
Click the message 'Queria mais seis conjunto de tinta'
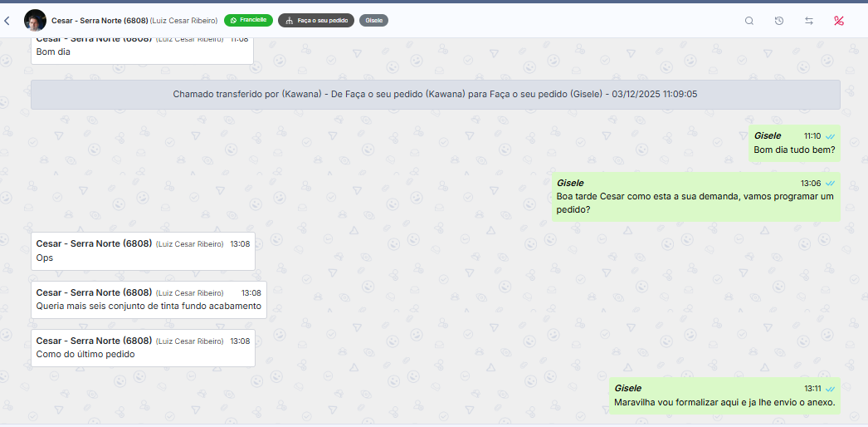(x=149, y=307)
